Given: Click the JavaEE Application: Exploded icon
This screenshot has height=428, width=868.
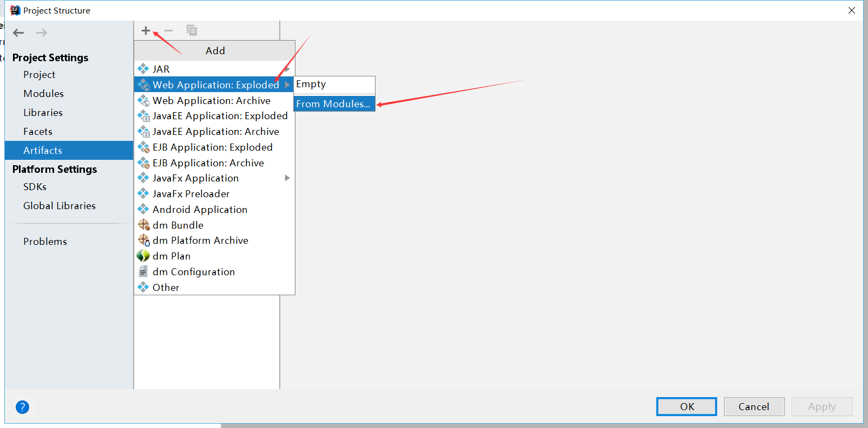Looking at the screenshot, I should pyautogui.click(x=143, y=115).
